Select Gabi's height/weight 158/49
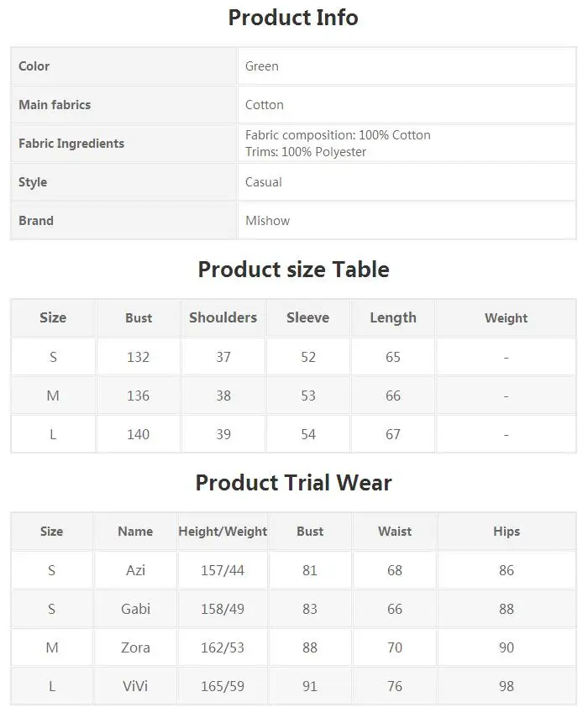This screenshot has width=588, height=718. (223, 609)
